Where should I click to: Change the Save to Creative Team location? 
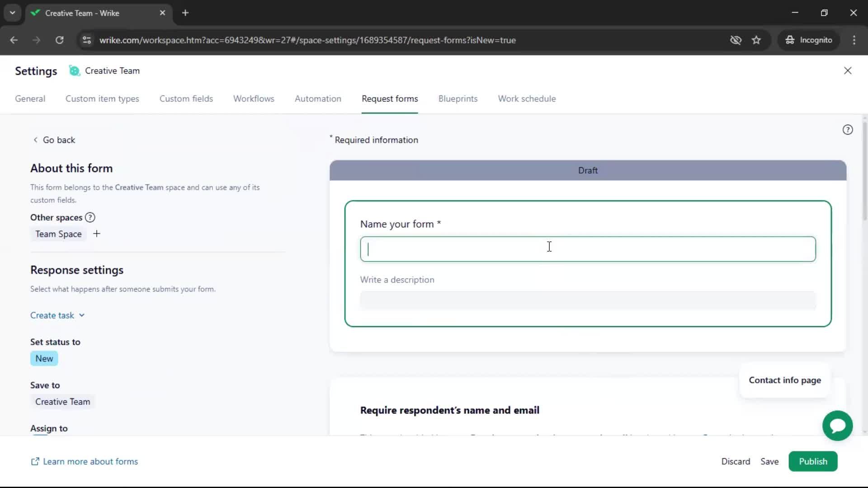coord(62,402)
